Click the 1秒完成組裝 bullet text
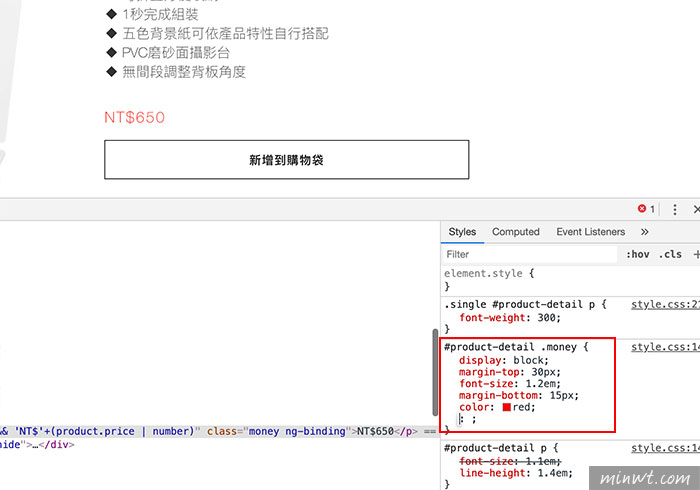The height and width of the screenshot is (490, 700). click(x=160, y=15)
